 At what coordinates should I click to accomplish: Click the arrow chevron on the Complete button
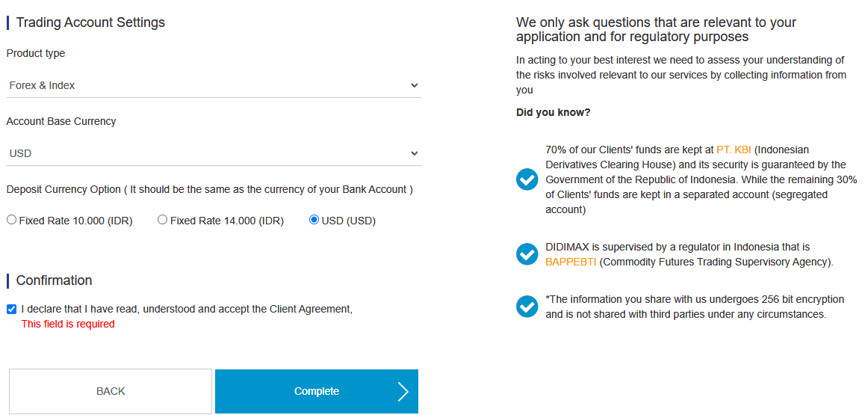(403, 391)
